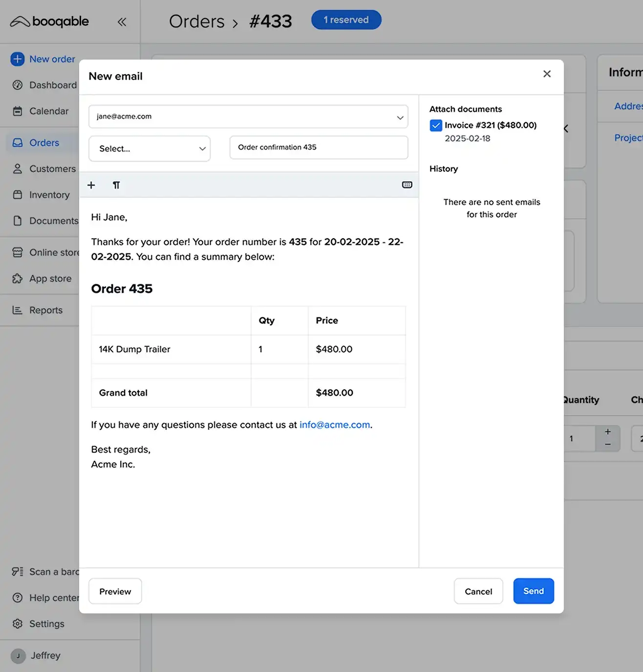Image resolution: width=643 pixels, height=672 pixels.
Task: Select the Dashboard icon in the sidebar
Action: click(18, 84)
